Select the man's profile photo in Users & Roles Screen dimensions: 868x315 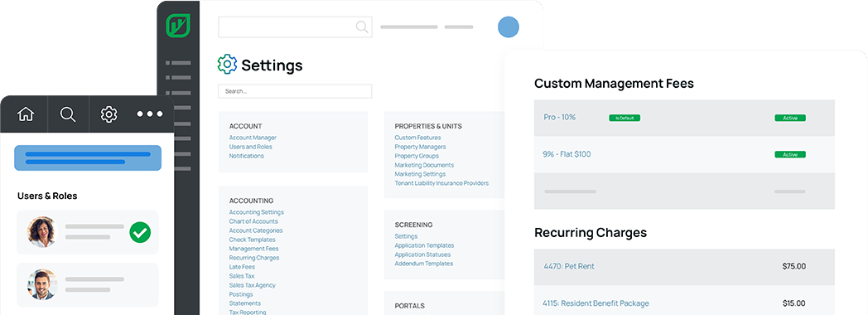[42, 284]
